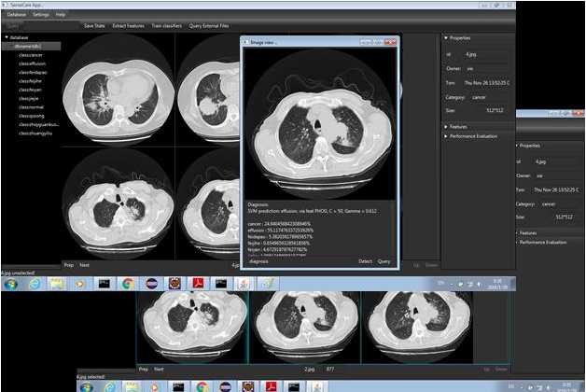Click the Train classifiers toolbar button
586x392 pixels.
166,25
